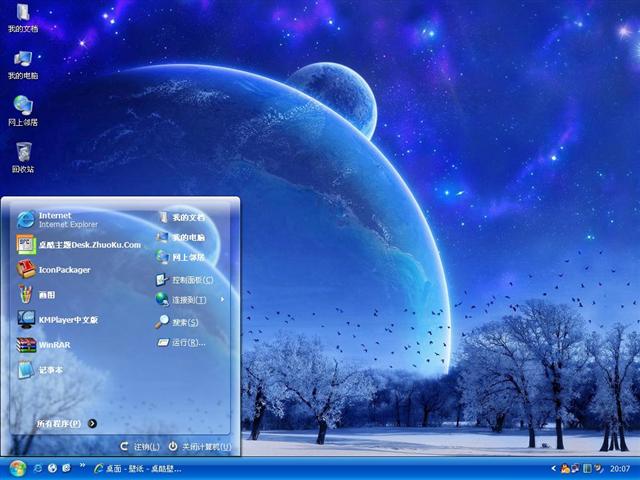Click the pen-shaped tray icon beside clock

click(x=598, y=469)
